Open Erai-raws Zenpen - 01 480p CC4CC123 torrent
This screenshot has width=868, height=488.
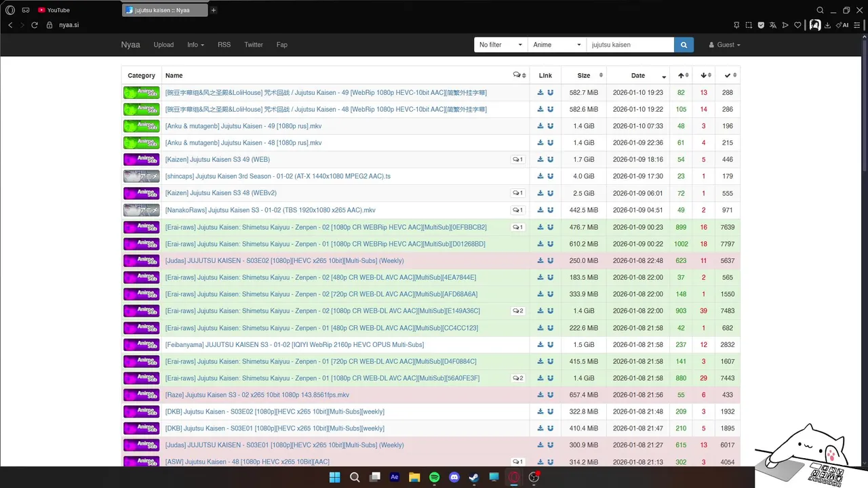click(321, 328)
